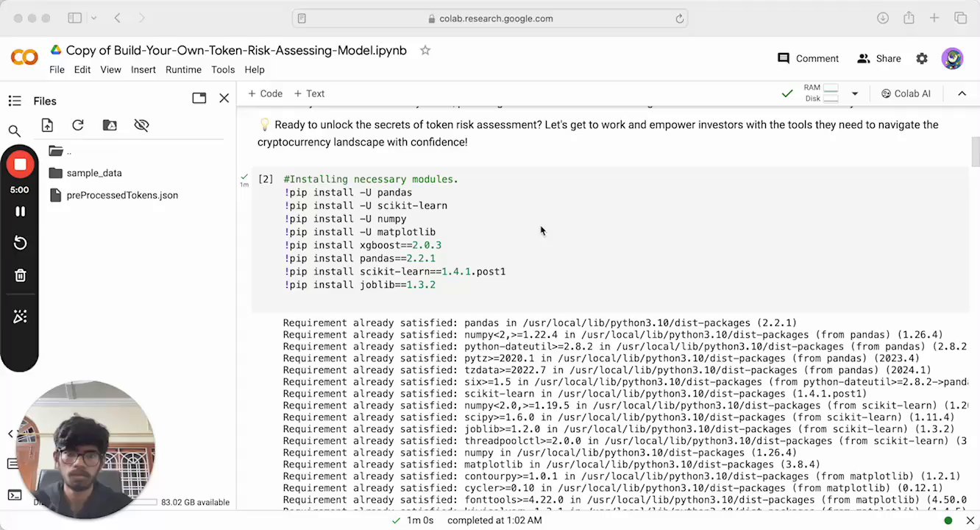Screen dimensions: 980x530
Task: Click the Share button
Action: pos(879,58)
